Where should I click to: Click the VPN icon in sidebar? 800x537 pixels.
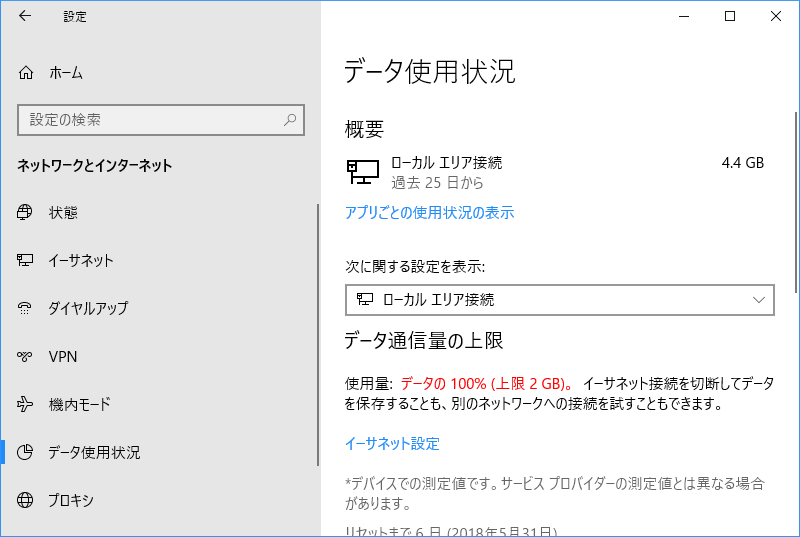point(24,356)
